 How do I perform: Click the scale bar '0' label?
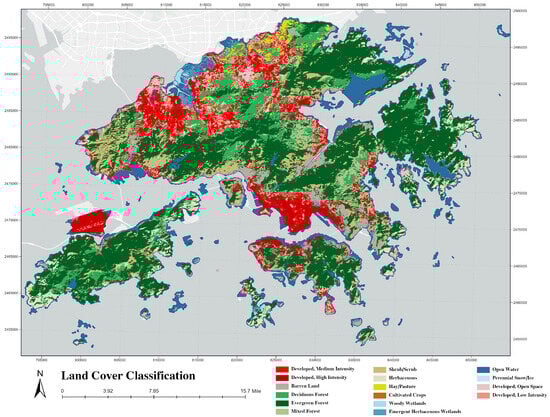(x=62, y=391)
